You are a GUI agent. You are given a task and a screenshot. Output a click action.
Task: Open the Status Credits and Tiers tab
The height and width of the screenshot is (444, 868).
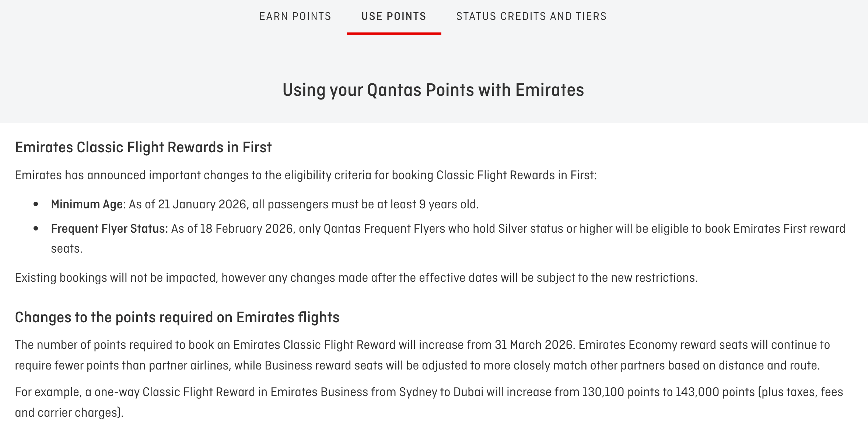click(531, 17)
